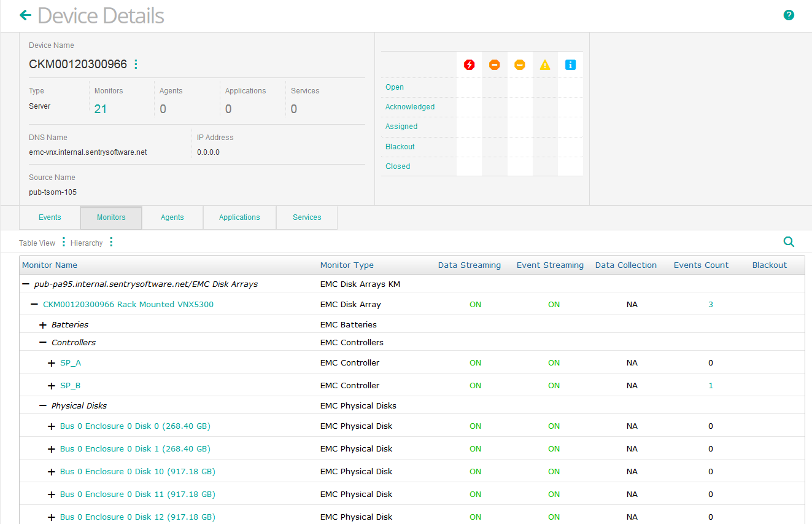The height and width of the screenshot is (524, 812).
Task: Open the help icon in the top right
Action: [x=789, y=14]
